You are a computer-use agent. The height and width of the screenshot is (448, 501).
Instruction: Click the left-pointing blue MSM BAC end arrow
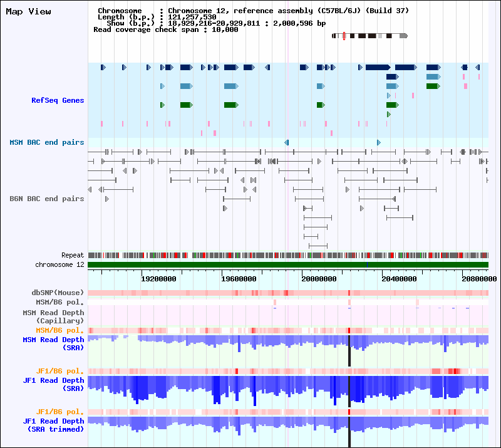click(x=287, y=142)
